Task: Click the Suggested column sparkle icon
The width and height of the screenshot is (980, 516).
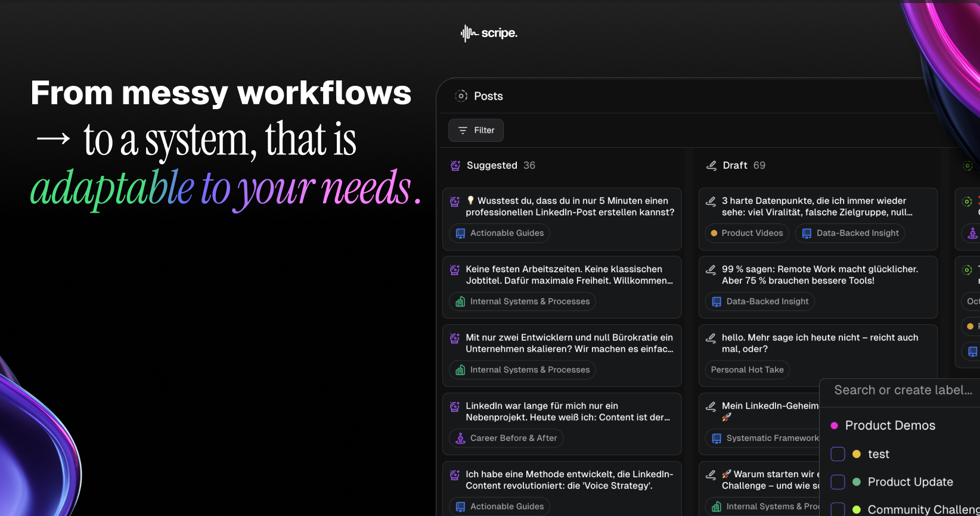Action: click(x=455, y=166)
